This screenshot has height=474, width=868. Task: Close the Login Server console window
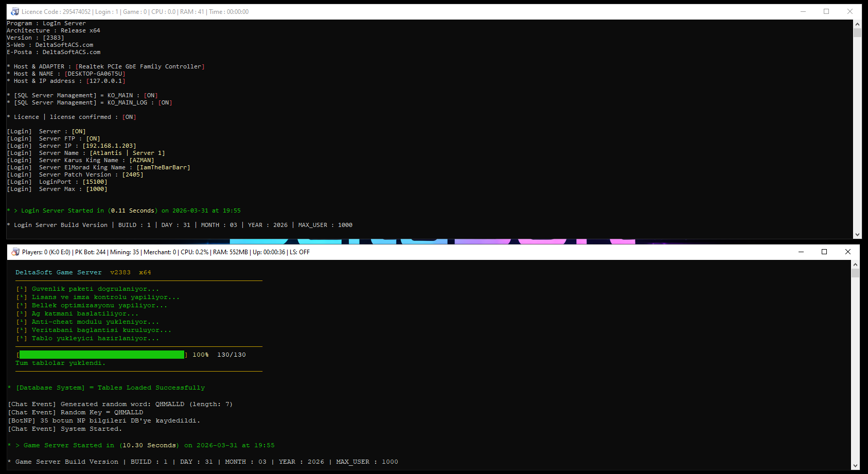click(x=850, y=11)
